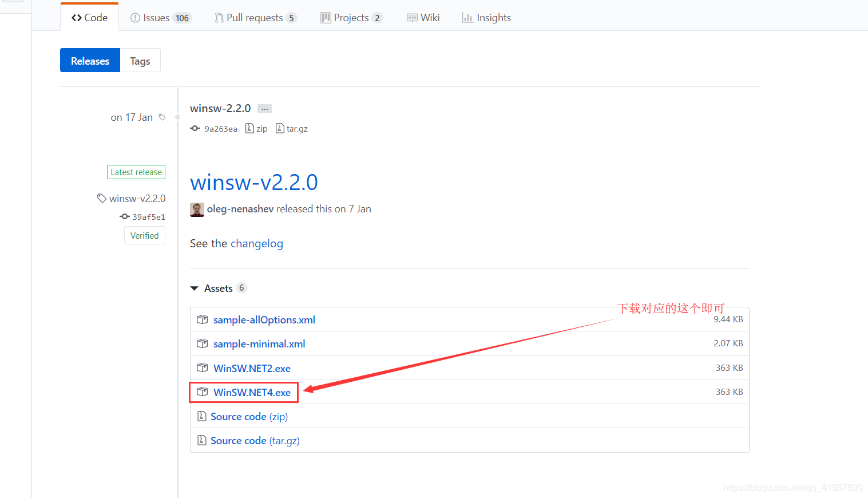Download sample-minimal.xml
This screenshot has height=498, width=868.
(259, 343)
